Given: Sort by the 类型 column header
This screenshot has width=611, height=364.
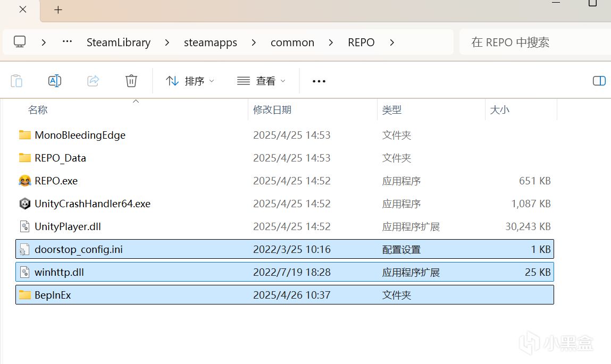Looking at the screenshot, I should point(391,110).
